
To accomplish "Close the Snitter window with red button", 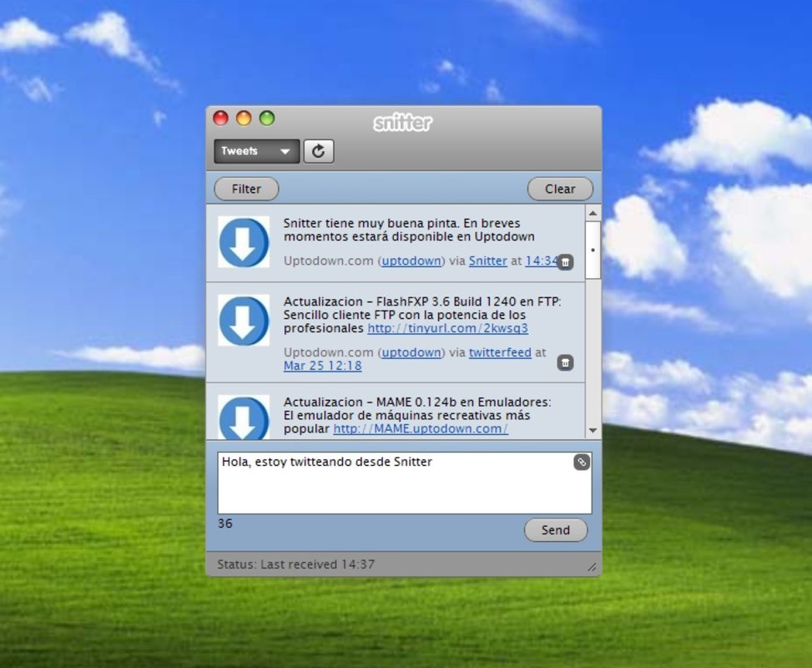I will tap(220, 119).
